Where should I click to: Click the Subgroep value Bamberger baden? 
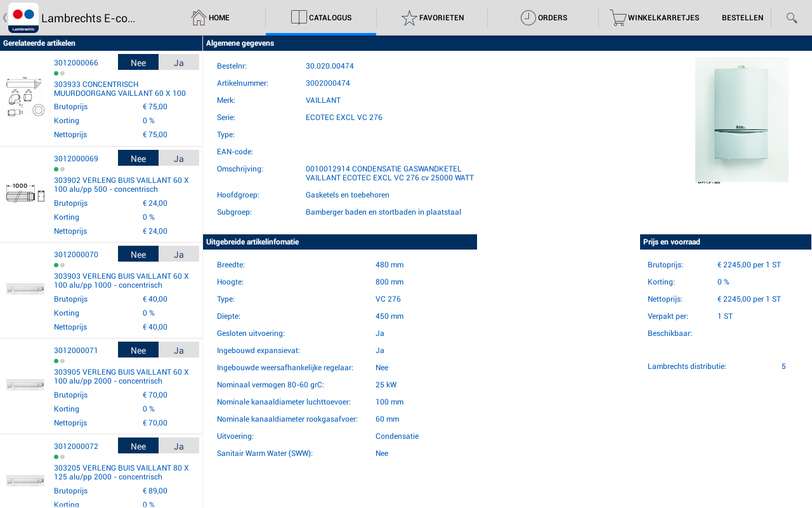click(x=383, y=212)
